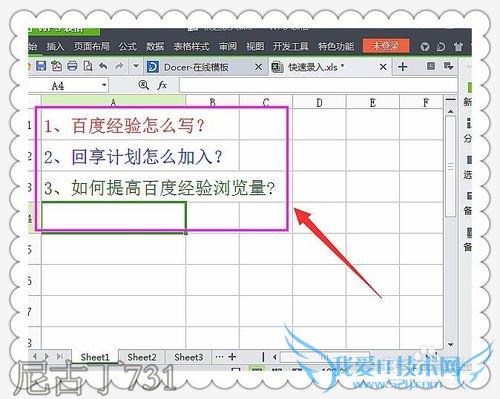
Task: Click horizontal scrollbar left arrow
Action: click(274, 357)
